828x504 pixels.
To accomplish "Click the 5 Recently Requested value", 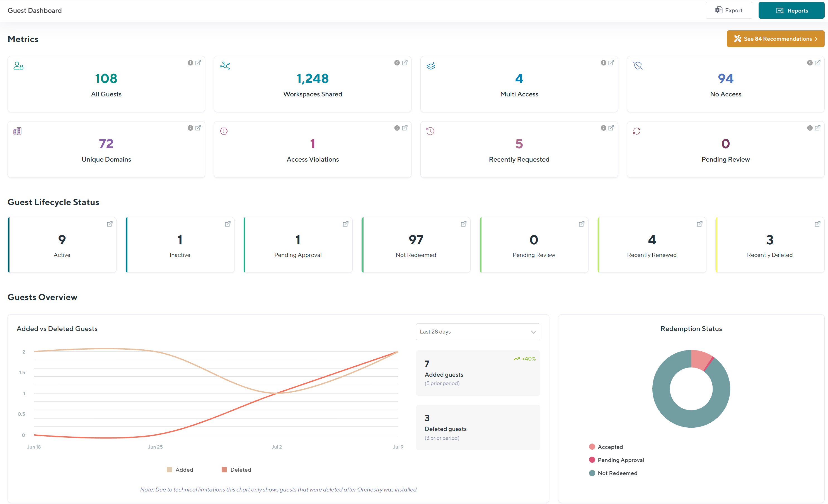I will [x=519, y=144].
